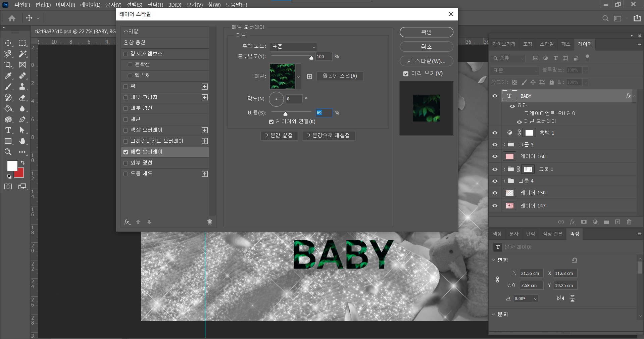This screenshot has width=644, height=339.
Task: Select the Zoom tool
Action: [8, 152]
